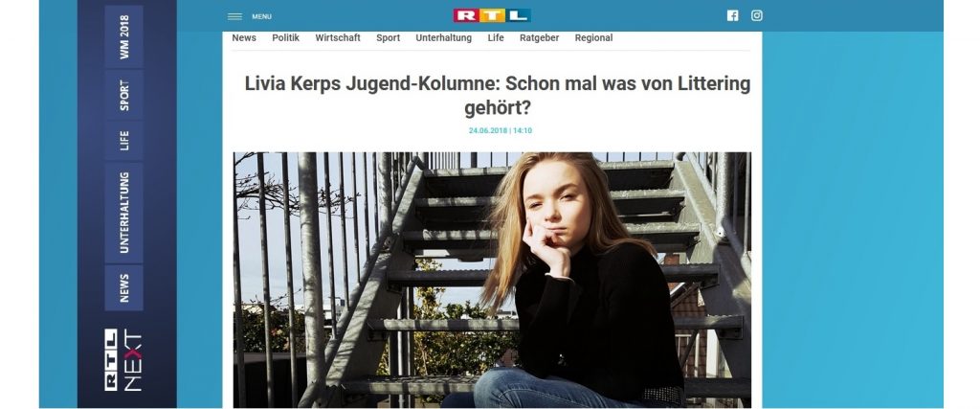
Task: Open the Wirtschaft section
Action: [338, 37]
